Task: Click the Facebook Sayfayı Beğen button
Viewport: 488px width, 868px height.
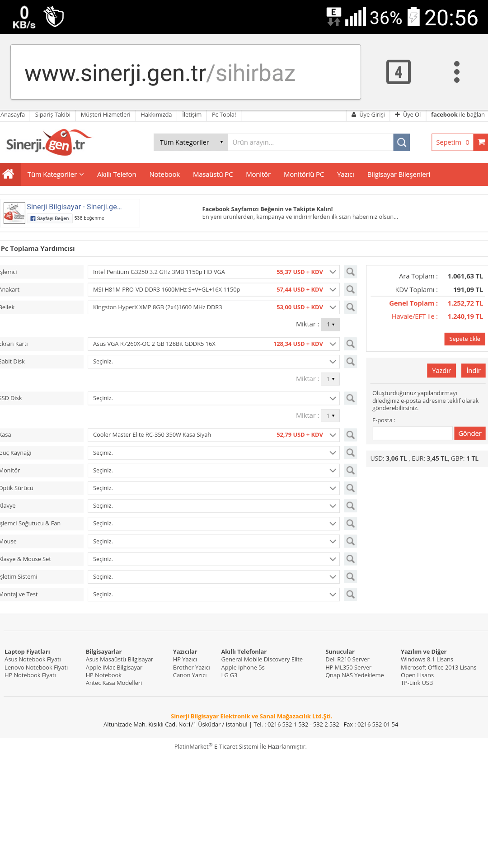Action: tap(49, 218)
